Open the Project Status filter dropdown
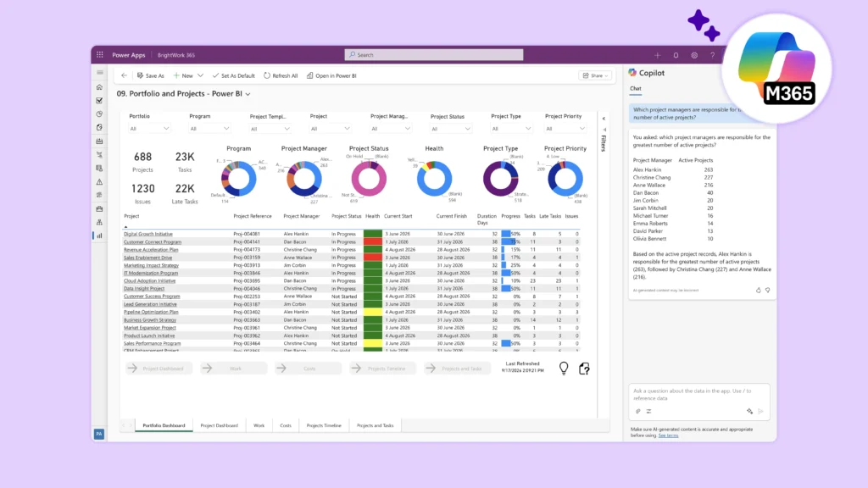 (x=451, y=129)
